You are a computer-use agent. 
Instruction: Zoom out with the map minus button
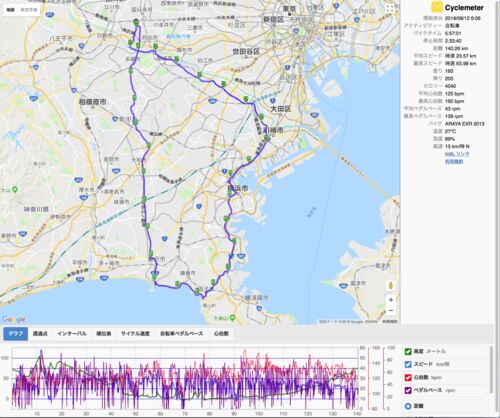[391, 310]
